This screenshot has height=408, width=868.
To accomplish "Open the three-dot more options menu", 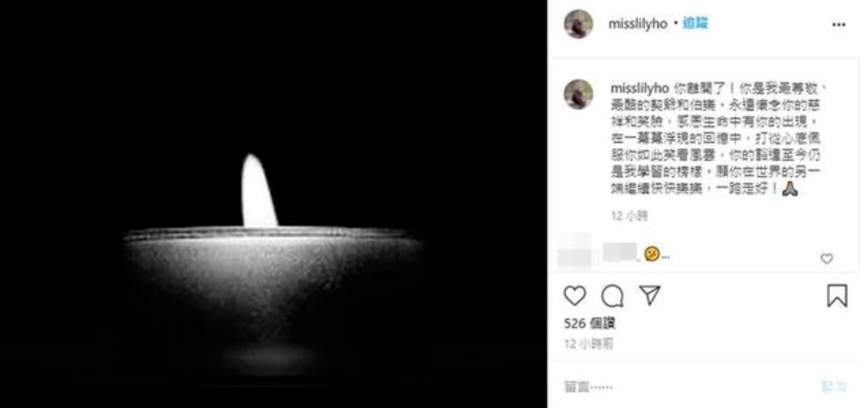I will click(x=839, y=24).
